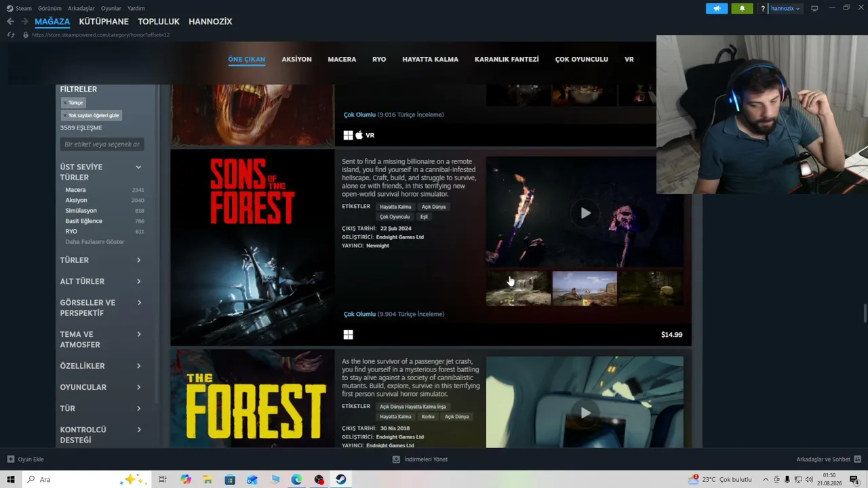Focus the tag search filter field
868x488 pixels.
(102, 144)
